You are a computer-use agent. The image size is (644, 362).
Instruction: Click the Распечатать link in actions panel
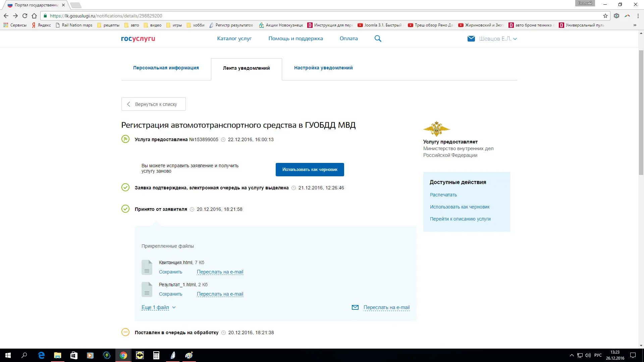(x=443, y=195)
